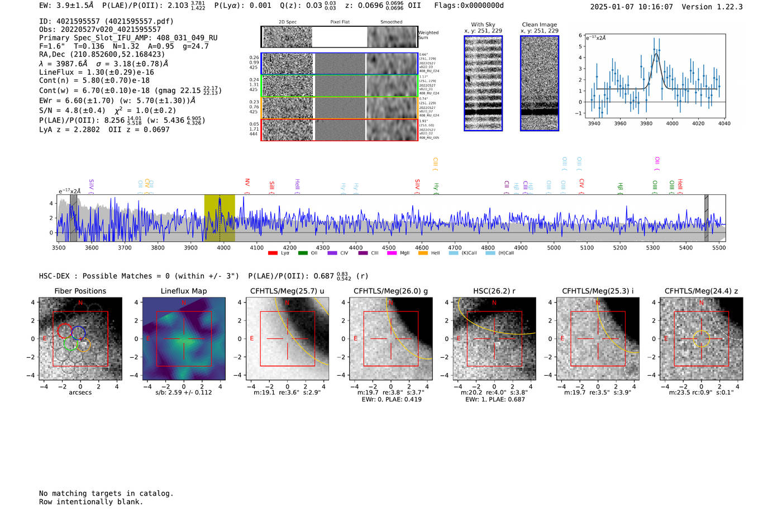The height and width of the screenshot is (532, 782).
Task: Click the Clean Image CCD panel
Action: 540,83
